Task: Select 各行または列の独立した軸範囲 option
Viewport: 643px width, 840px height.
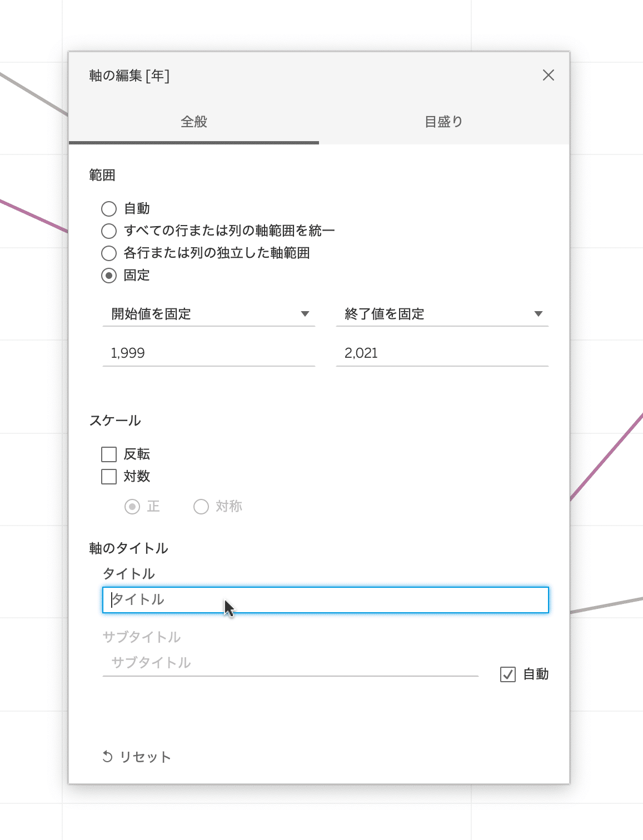Action: point(109,253)
